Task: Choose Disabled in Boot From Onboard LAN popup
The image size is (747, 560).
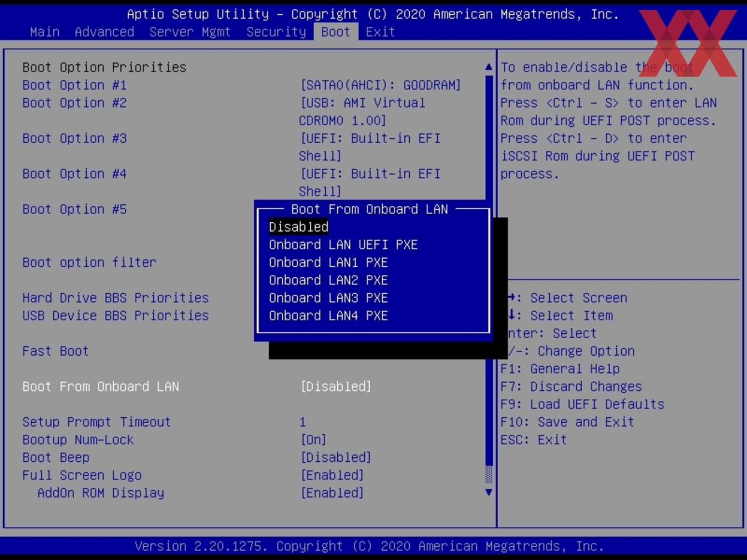Action: tap(299, 227)
